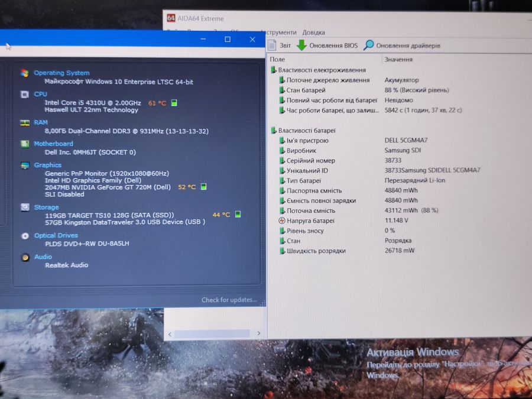532x399 pixels.
Task: Click the GPU temperature indicator beside 52 °C
Action: click(x=203, y=187)
